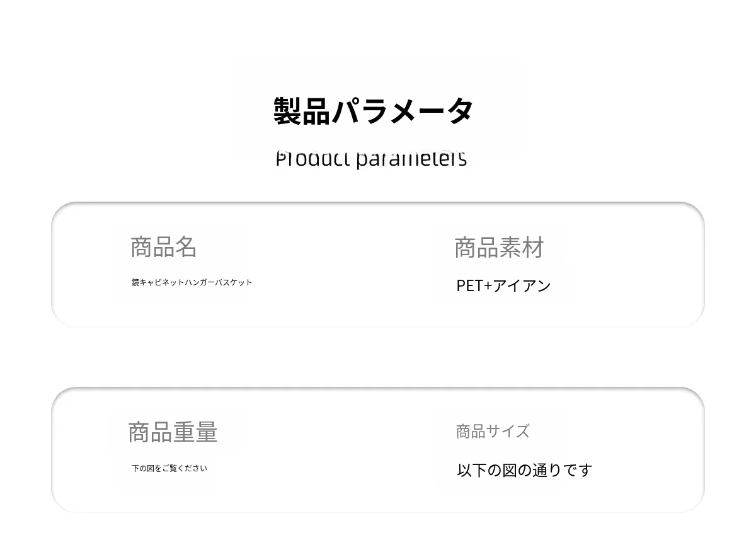Click "製品" in the main heading

pos(302,111)
